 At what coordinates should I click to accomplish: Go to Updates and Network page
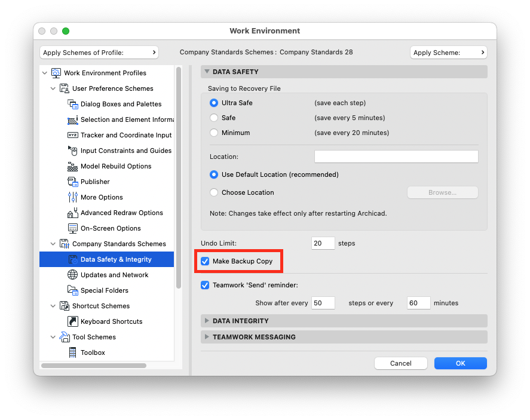(114, 275)
